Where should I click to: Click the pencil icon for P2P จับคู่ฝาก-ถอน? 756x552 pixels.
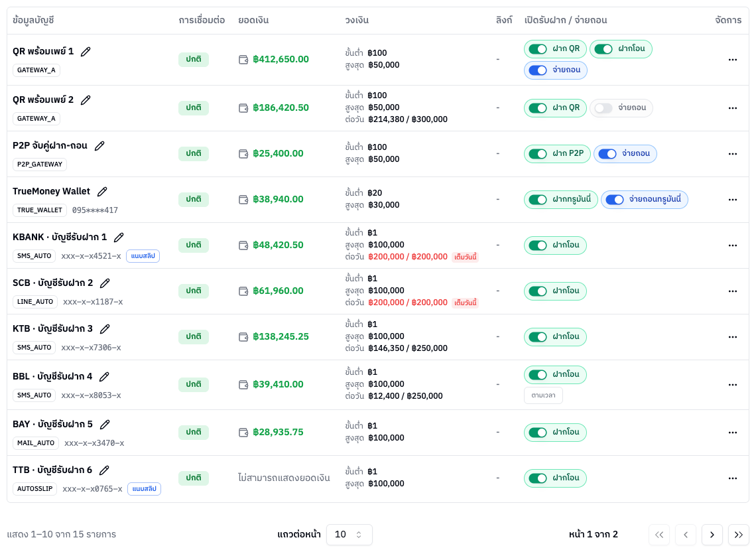point(99,146)
